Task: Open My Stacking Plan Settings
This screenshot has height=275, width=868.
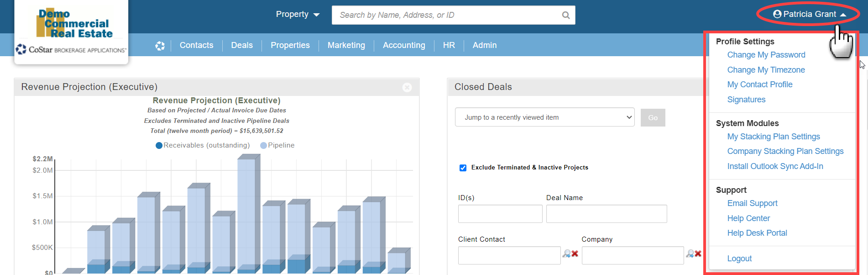Action: [774, 137]
